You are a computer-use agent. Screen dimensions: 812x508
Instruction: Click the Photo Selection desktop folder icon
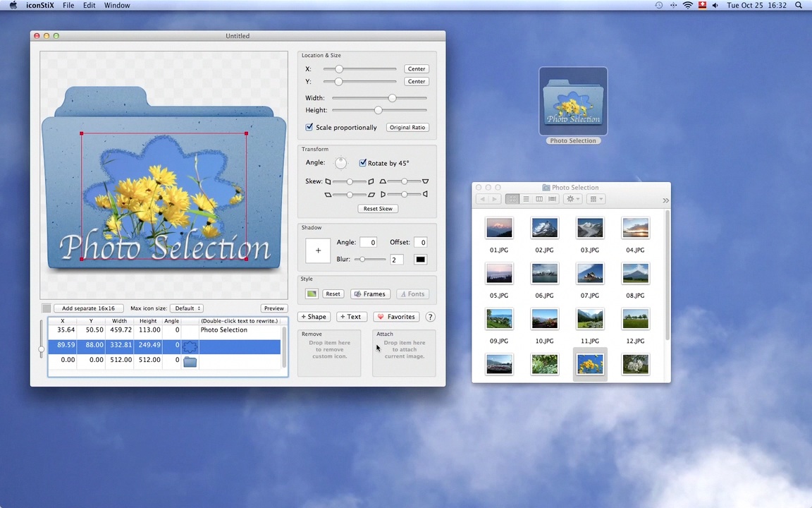pos(573,101)
